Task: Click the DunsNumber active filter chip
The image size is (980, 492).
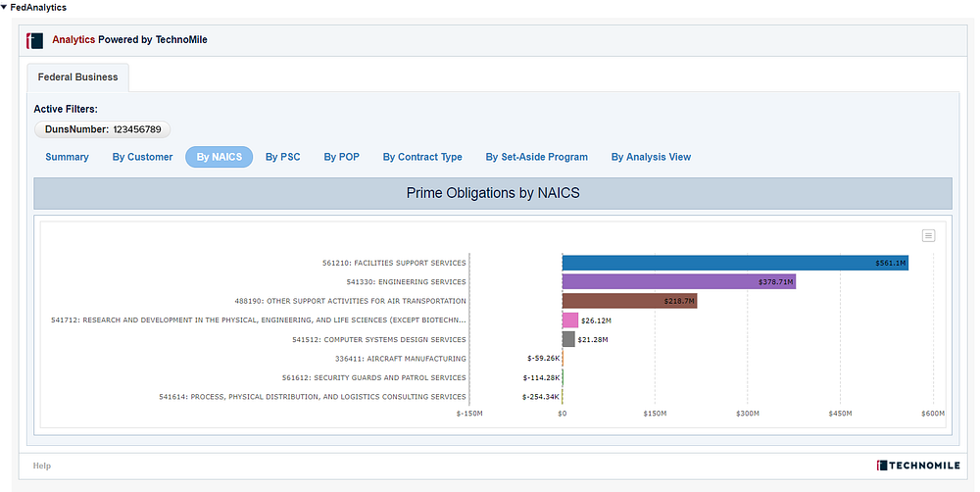Action: 102,129
